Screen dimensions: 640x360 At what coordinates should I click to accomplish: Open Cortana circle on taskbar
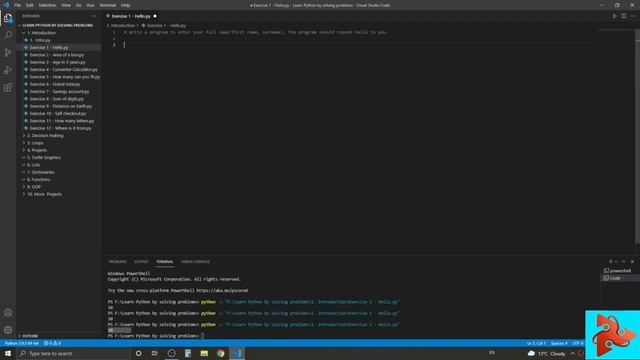click(x=139, y=353)
